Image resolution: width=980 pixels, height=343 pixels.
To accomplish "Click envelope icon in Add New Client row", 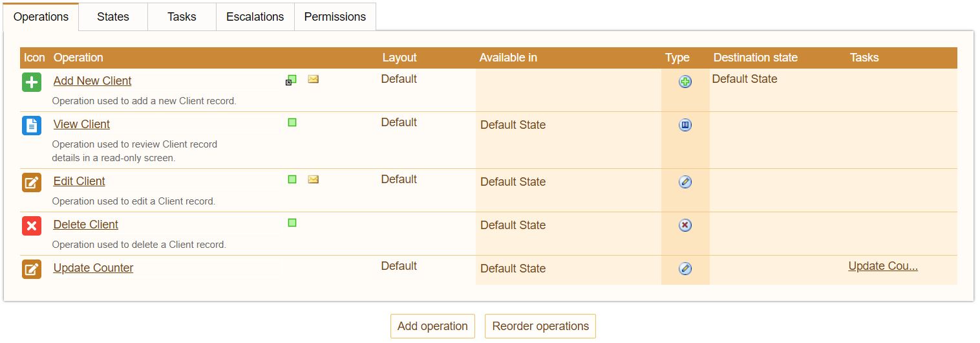I will coord(314,80).
